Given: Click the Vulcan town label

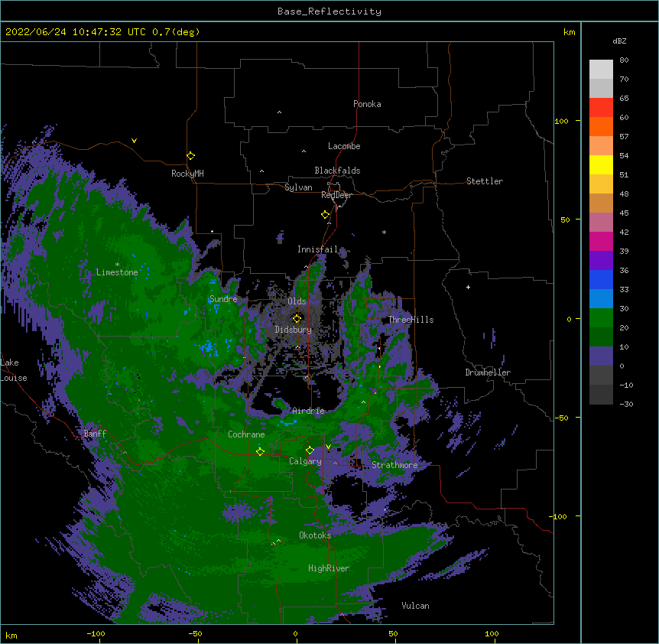Looking at the screenshot, I should coord(415,606).
